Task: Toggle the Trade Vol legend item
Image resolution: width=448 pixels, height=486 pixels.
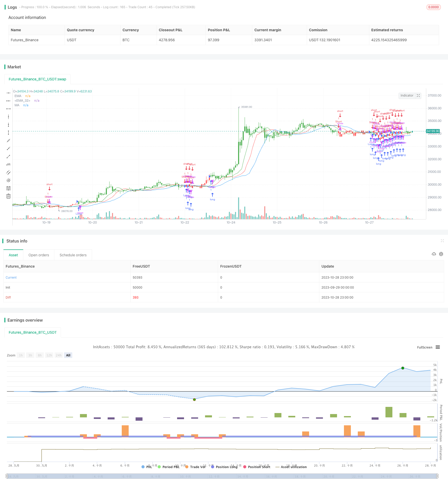Action: point(196,467)
